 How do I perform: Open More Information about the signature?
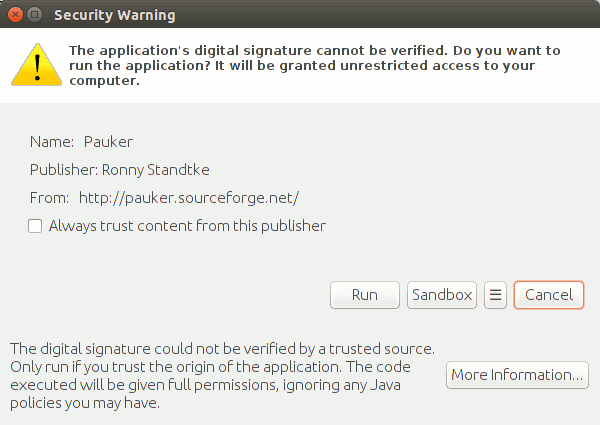click(x=517, y=375)
